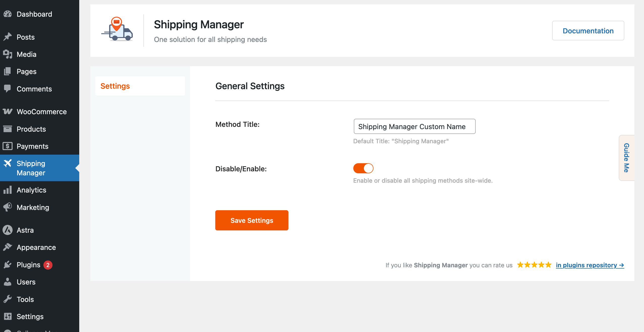The width and height of the screenshot is (644, 332).
Task: Toggle the Disable/Enable shipping switch
Action: pos(363,168)
